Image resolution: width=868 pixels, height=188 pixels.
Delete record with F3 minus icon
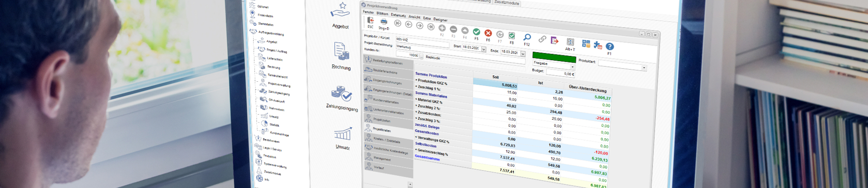(453, 29)
